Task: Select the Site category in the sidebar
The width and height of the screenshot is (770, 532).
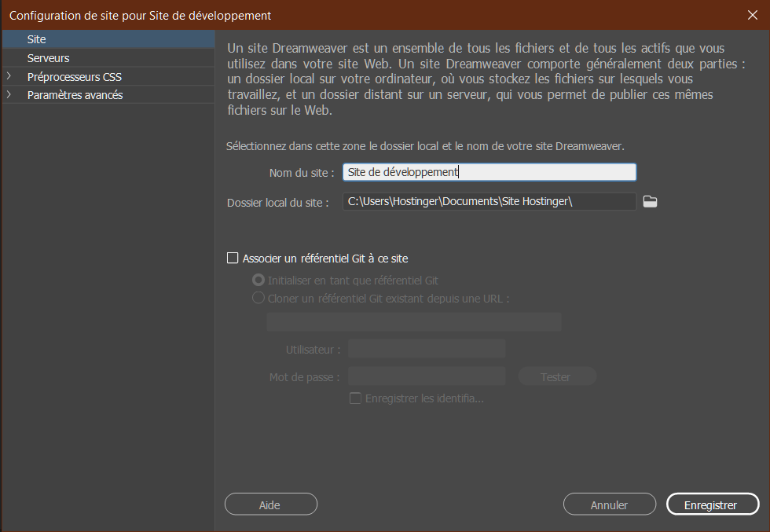Action: coord(36,39)
